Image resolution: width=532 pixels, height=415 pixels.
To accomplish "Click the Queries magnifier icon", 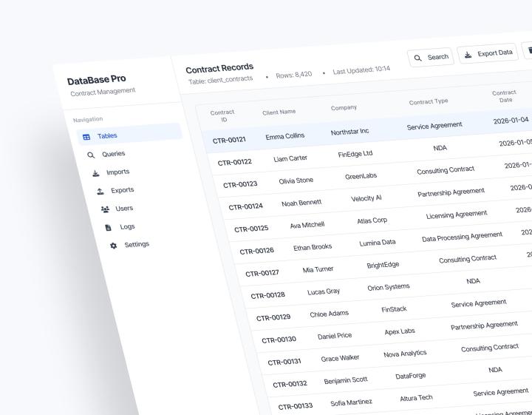I will (91, 155).
